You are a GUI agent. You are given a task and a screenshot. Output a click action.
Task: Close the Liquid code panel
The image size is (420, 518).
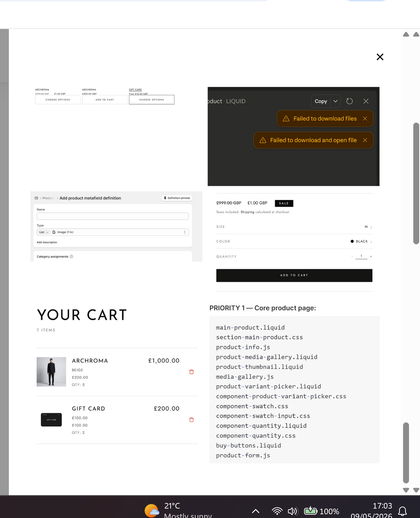pos(366,101)
